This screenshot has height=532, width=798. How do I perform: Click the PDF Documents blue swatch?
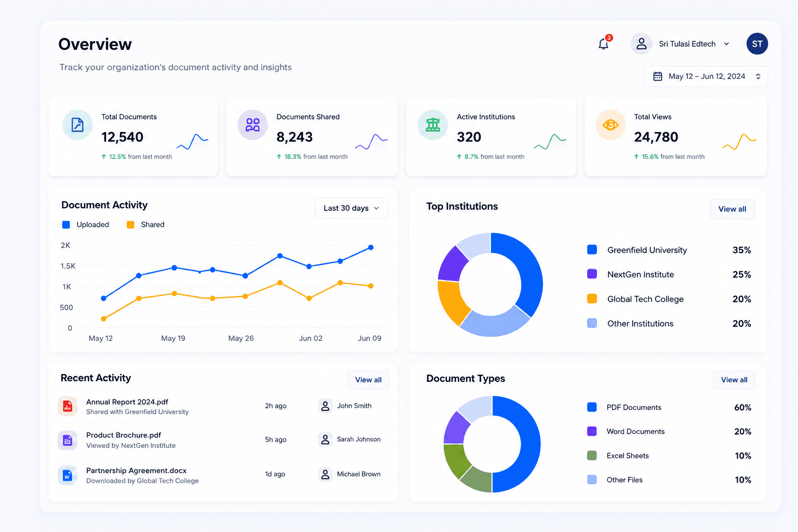tap(592, 407)
